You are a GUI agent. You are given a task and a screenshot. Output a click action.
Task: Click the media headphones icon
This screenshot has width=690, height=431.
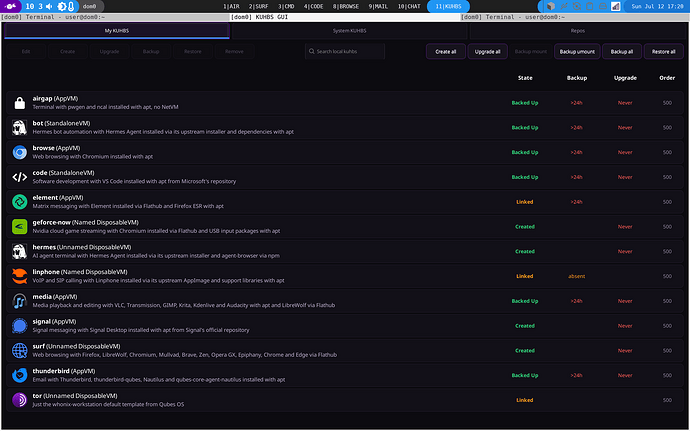coord(19,301)
